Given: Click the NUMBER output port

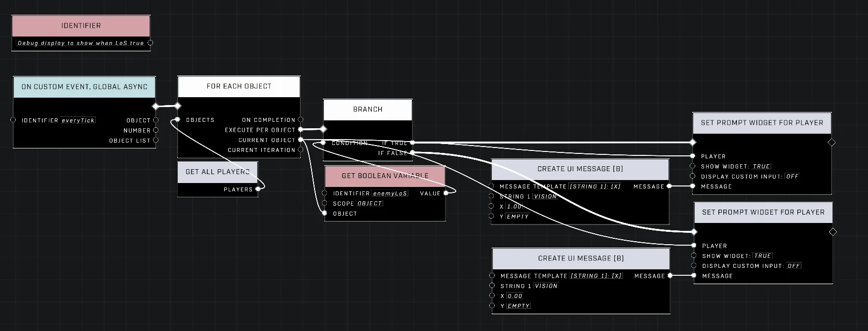Looking at the screenshot, I should tap(156, 130).
